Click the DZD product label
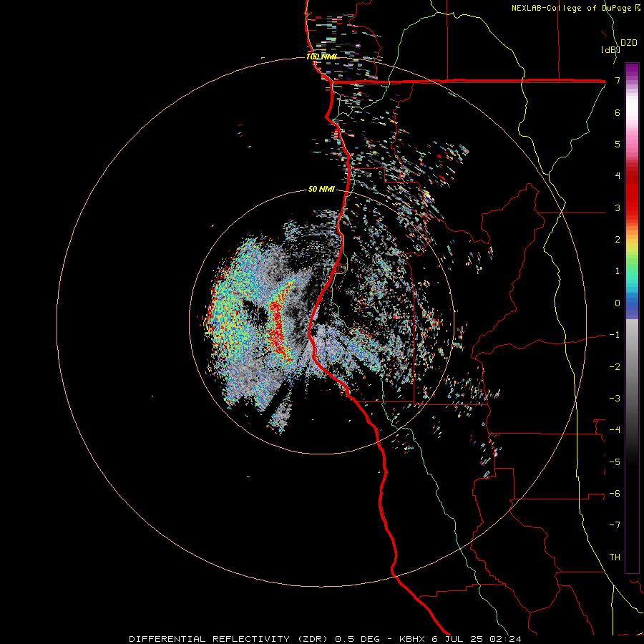The image size is (644, 644). point(629,43)
